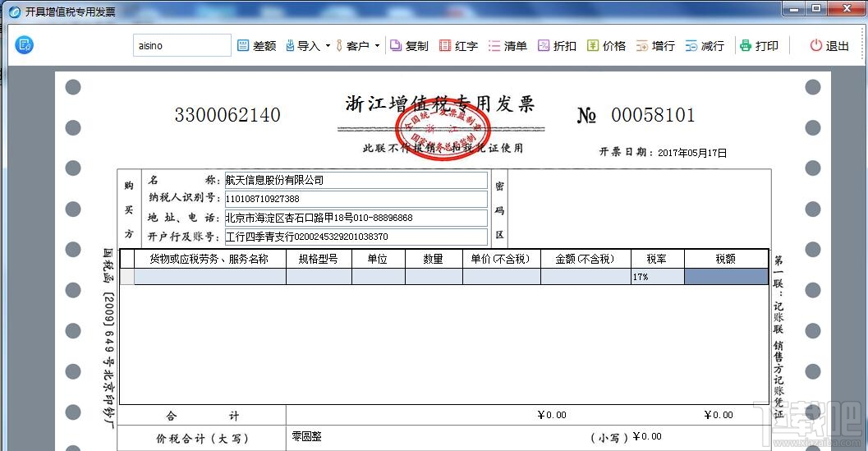Click the aisino text field
This screenshot has height=451, width=868.
tap(181, 45)
